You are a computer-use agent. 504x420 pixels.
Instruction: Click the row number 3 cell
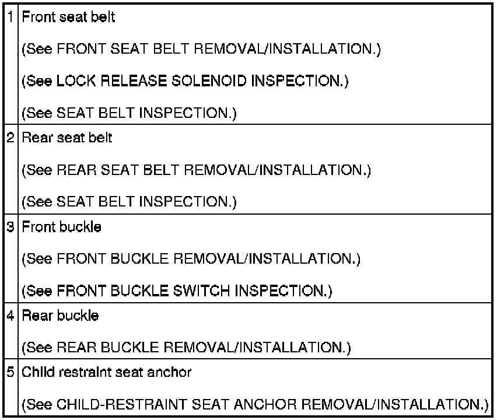coord(13,227)
